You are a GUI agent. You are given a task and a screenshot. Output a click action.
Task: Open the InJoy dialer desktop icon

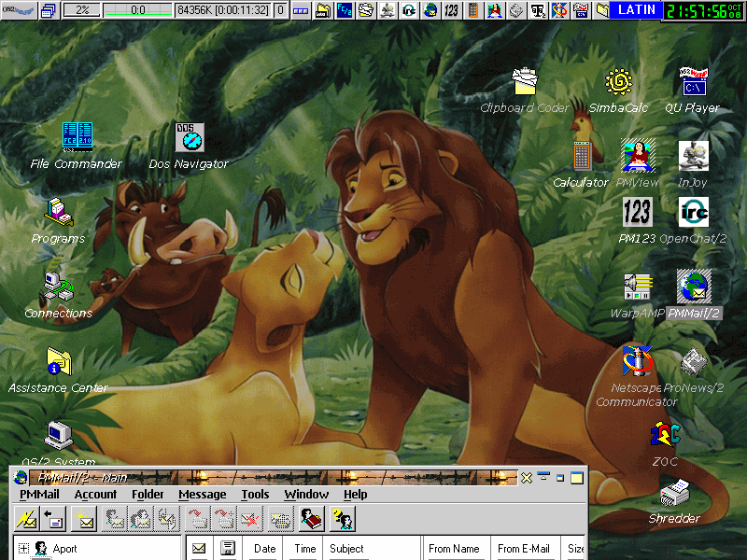pyautogui.click(x=693, y=156)
